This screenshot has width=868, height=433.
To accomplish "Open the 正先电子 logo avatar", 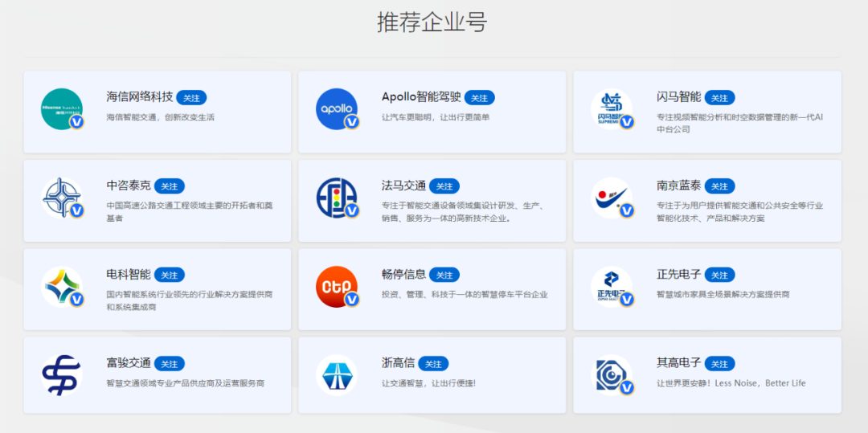I will 612,287.
